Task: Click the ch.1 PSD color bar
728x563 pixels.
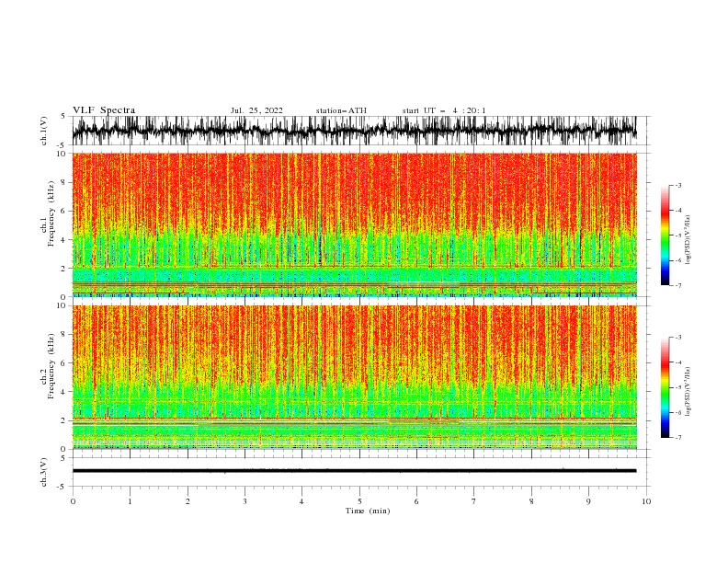Action: click(x=665, y=235)
